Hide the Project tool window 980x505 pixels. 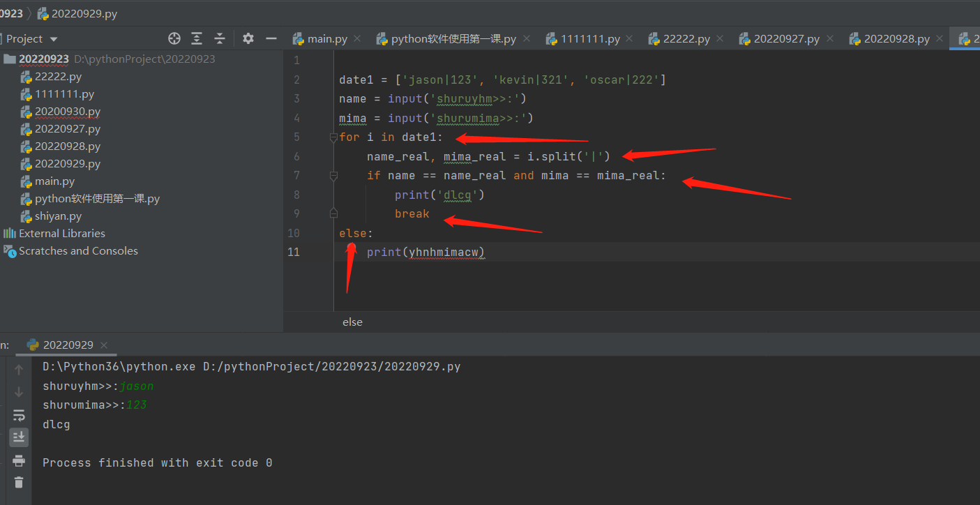coord(271,38)
